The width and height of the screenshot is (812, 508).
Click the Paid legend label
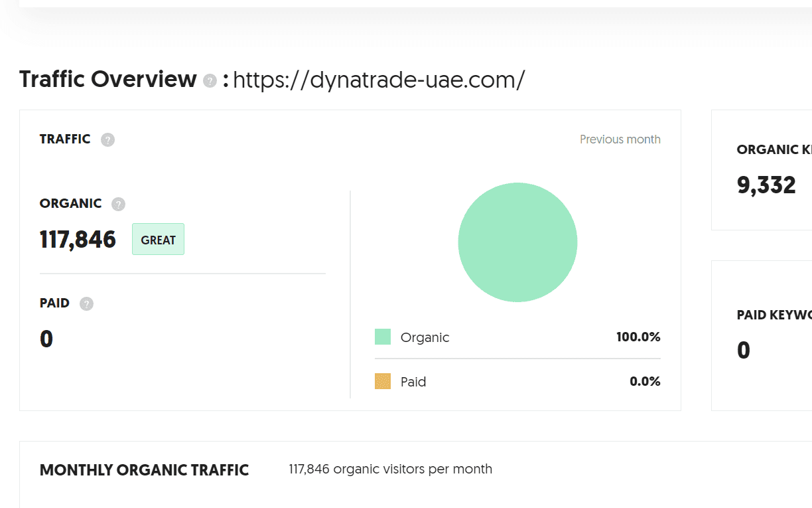tap(413, 382)
